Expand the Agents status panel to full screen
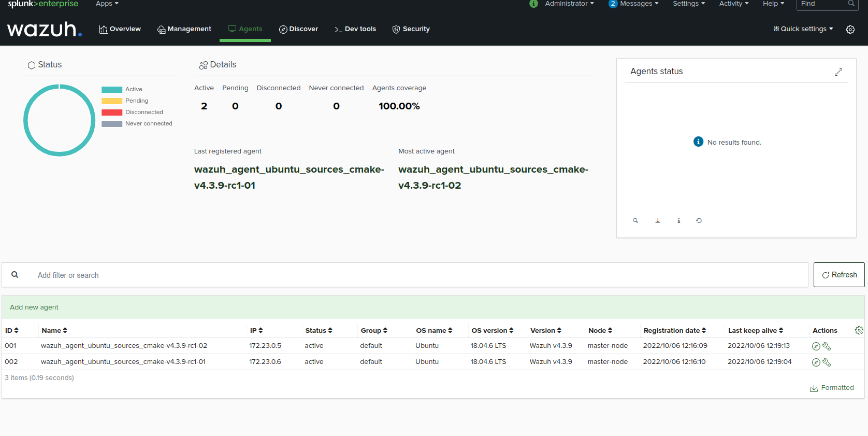Image resolution: width=868 pixels, height=436 pixels. pyautogui.click(x=838, y=72)
